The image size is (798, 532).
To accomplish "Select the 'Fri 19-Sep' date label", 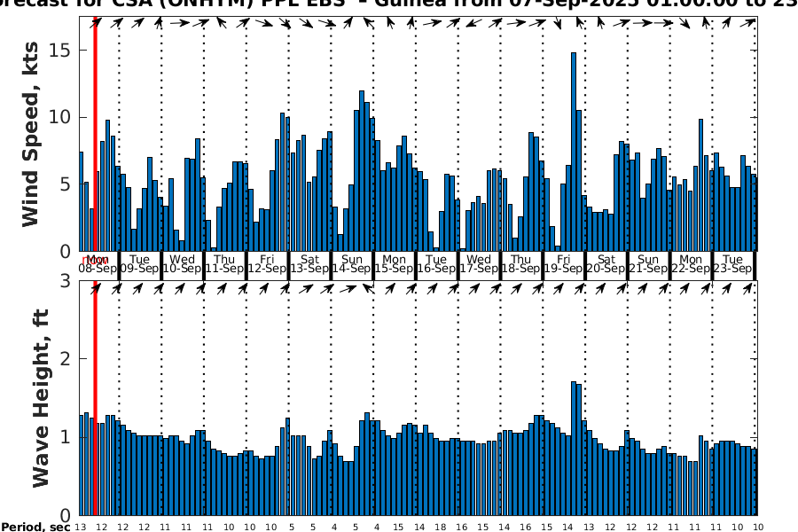I will pyautogui.click(x=563, y=264).
